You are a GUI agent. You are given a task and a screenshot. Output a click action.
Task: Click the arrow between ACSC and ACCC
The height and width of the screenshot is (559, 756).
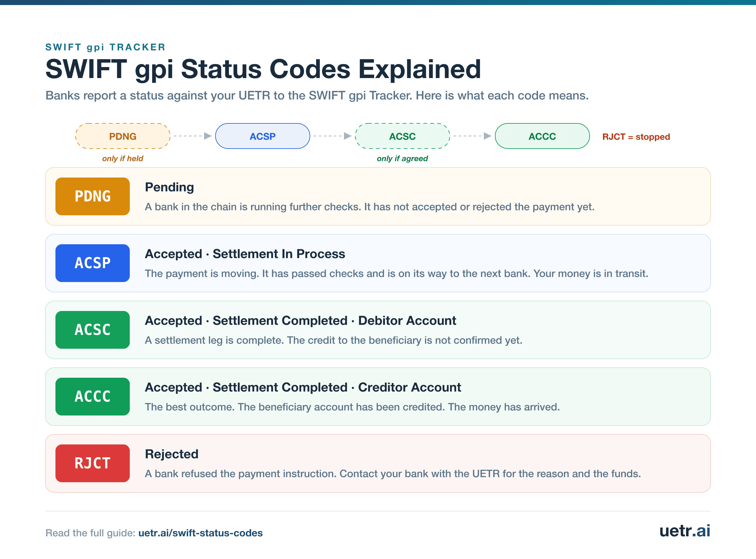coord(472,136)
